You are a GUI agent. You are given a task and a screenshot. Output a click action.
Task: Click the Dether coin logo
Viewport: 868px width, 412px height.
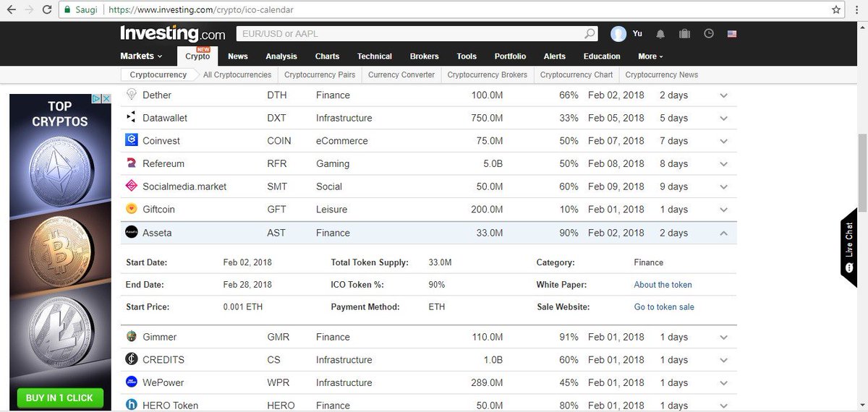(132, 95)
